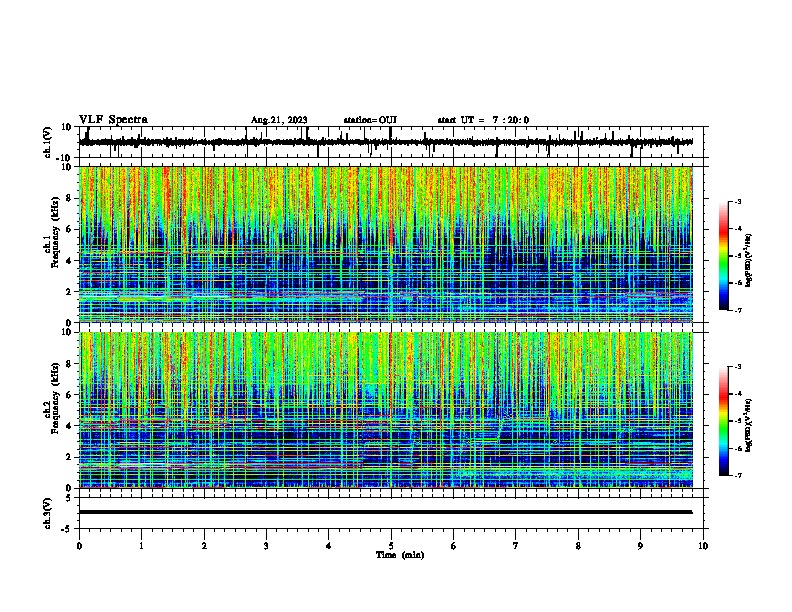Click the "ch.1(V)" waveform axis label
The image size is (792, 612).
click(x=48, y=142)
